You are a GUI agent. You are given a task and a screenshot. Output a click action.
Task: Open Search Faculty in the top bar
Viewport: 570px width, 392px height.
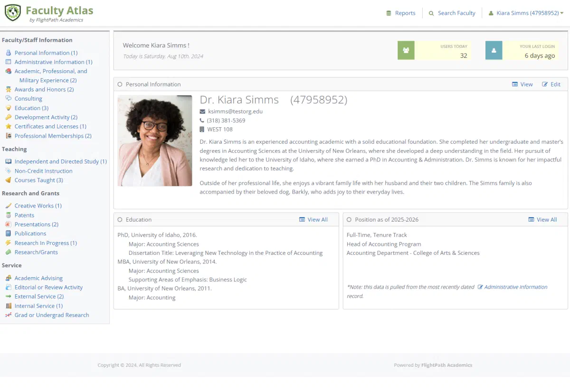point(452,13)
